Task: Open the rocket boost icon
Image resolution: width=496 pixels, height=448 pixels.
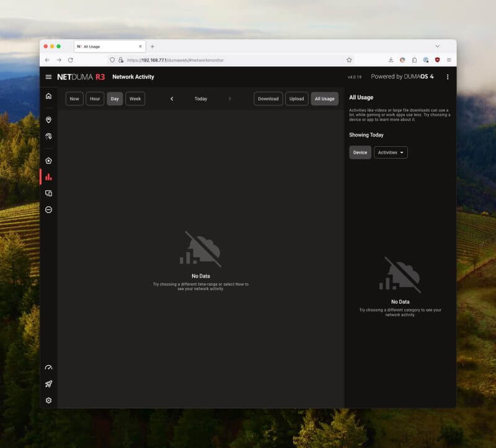Action: [x=48, y=384]
